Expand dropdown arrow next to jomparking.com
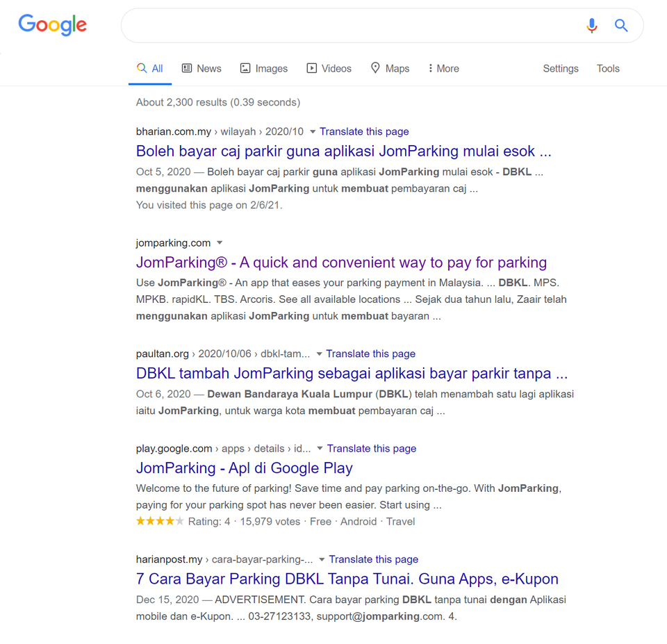This screenshot has height=644, width=667. tap(220, 243)
